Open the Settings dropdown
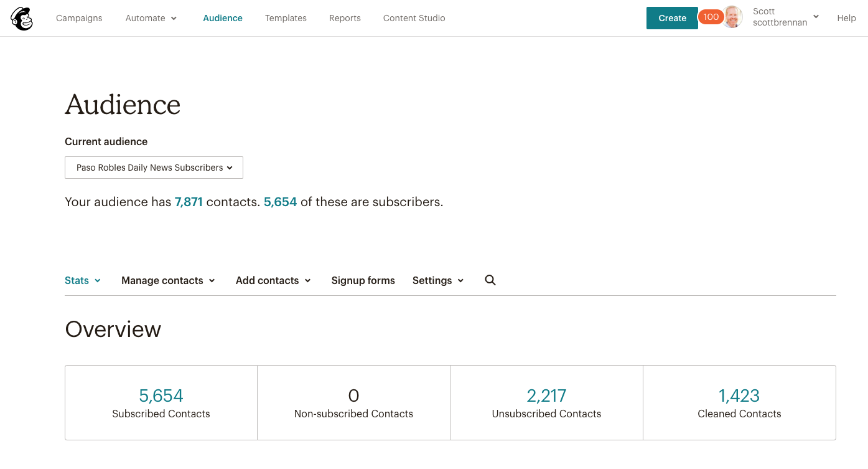Image resolution: width=868 pixels, height=469 pixels. tap(438, 280)
